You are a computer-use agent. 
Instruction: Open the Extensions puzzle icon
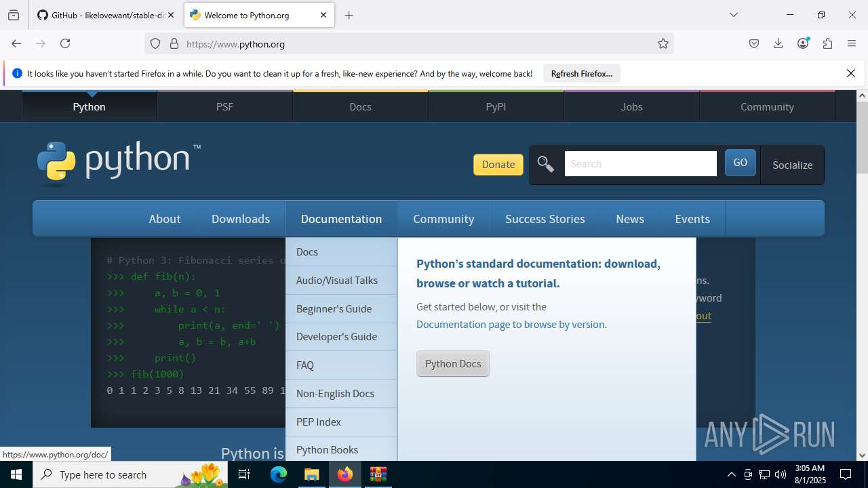(x=827, y=43)
